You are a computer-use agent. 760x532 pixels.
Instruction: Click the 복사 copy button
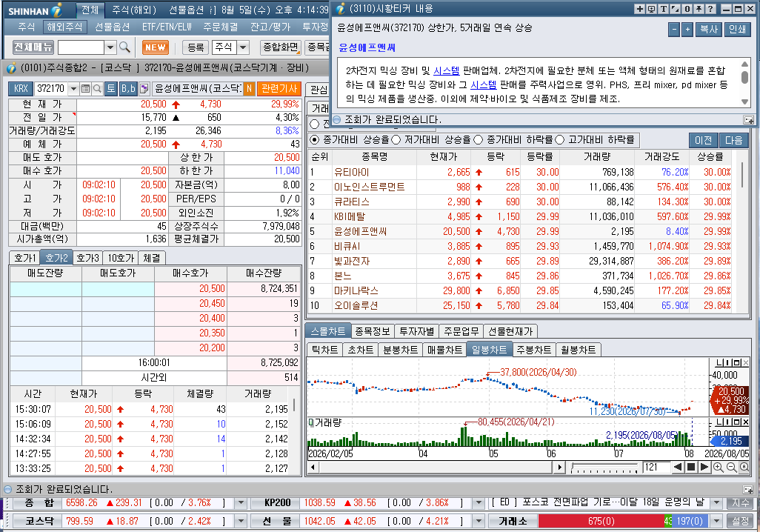tap(709, 29)
